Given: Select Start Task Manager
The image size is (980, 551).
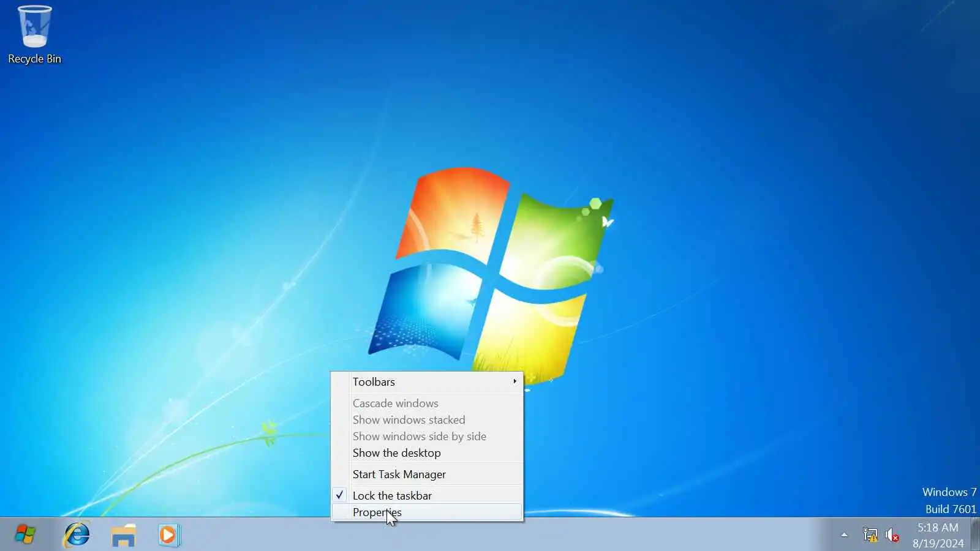Looking at the screenshot, I should pyautogui.click(x=428, y=474).
